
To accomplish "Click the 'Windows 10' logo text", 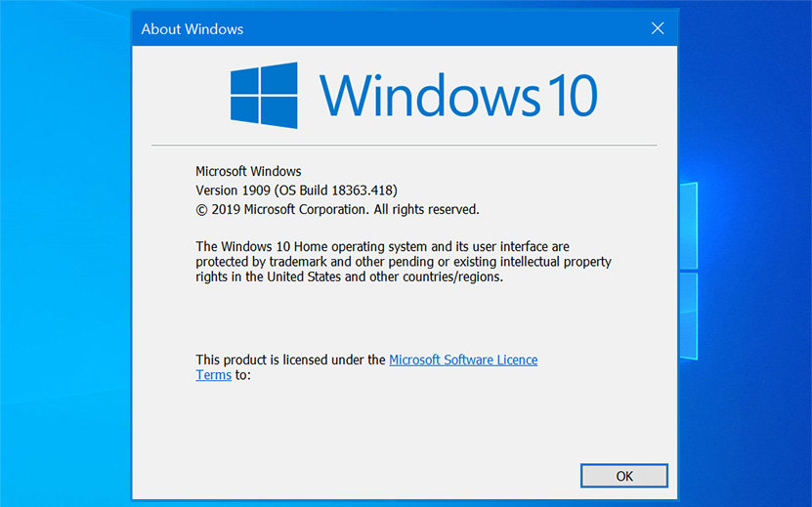I will tap(459, 96).
